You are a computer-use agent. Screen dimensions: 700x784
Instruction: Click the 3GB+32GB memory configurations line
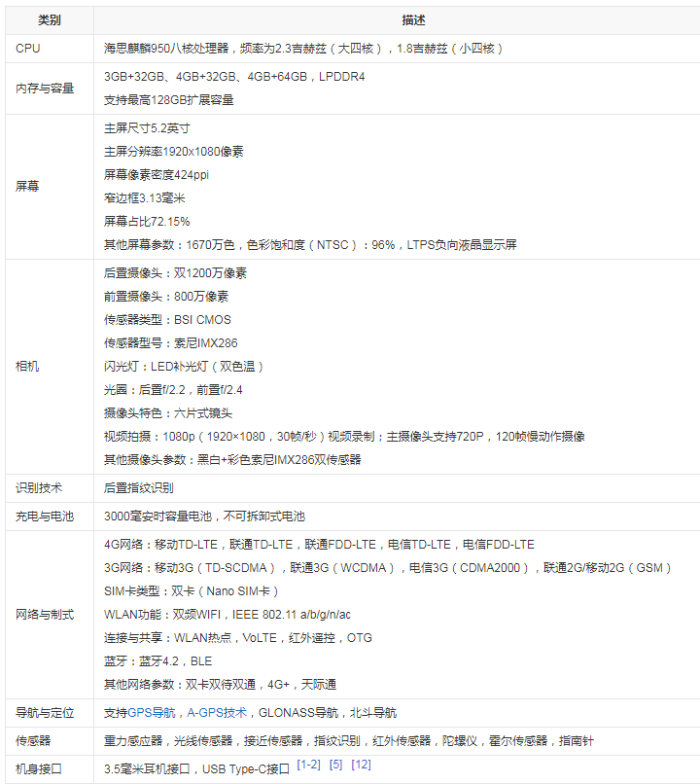[x=234, y=77]
